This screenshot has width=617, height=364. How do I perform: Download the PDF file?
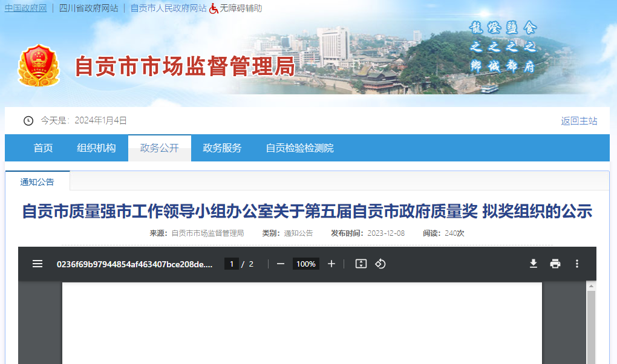click(533, 264)
